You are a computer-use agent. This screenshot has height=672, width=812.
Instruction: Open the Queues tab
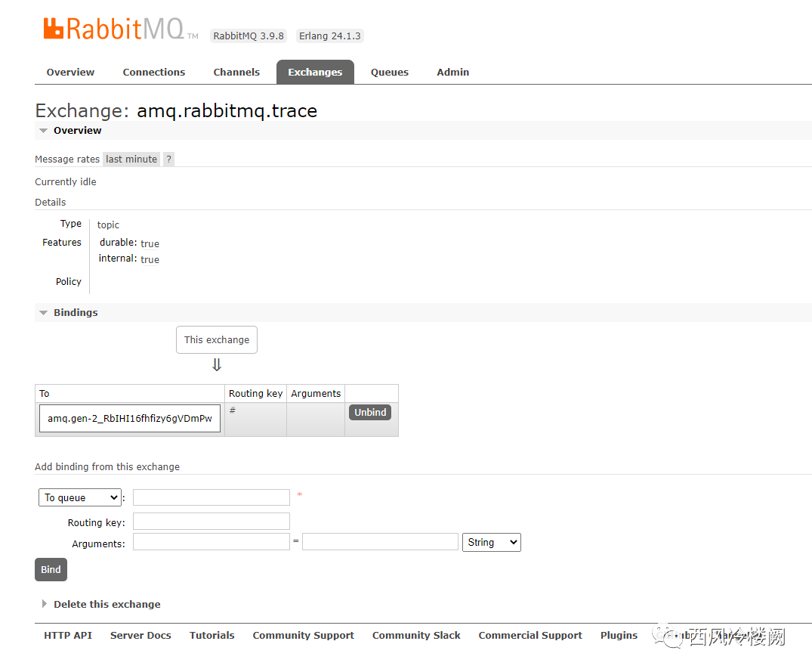[x=390, y=72]
